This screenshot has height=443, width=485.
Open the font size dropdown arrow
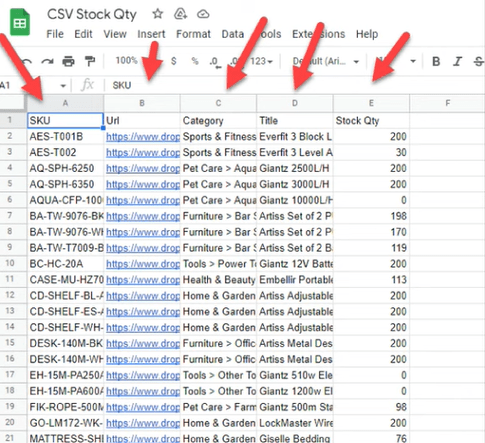pyautogui.click(x=413, y=61)
